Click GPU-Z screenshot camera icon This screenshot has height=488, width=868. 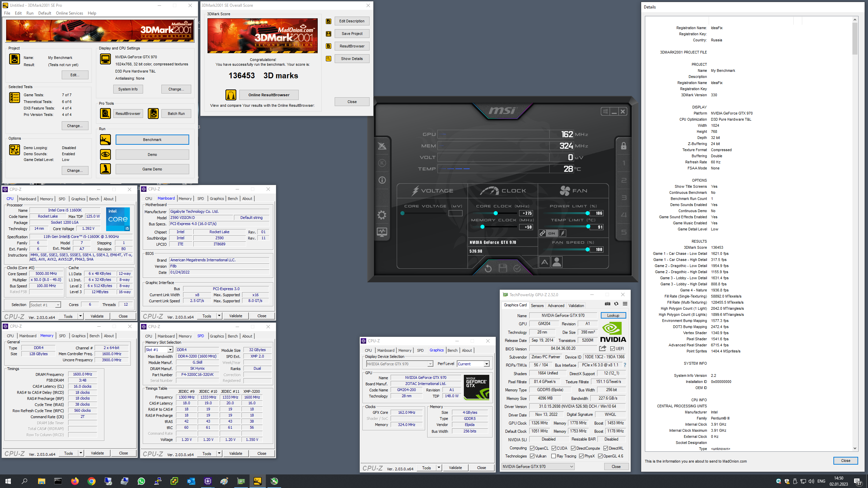[607, 304]
